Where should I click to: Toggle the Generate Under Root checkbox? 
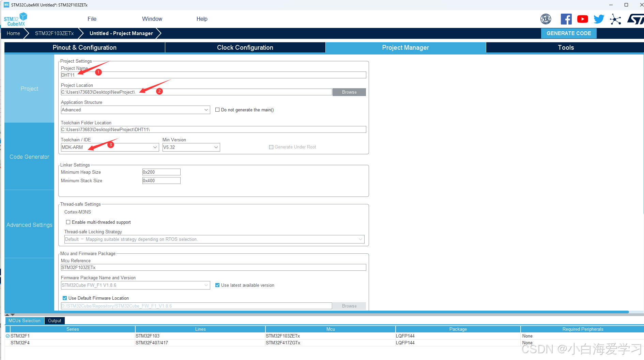[x=271, y=147]
